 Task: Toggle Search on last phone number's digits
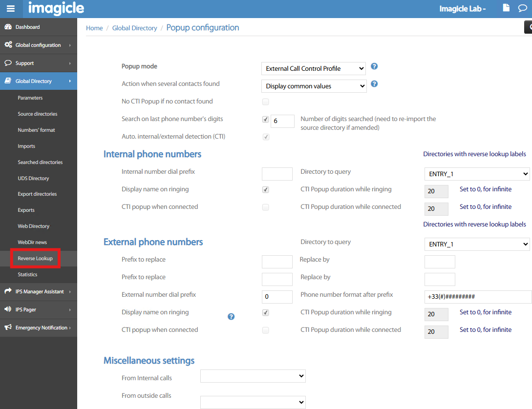point(266,119)
